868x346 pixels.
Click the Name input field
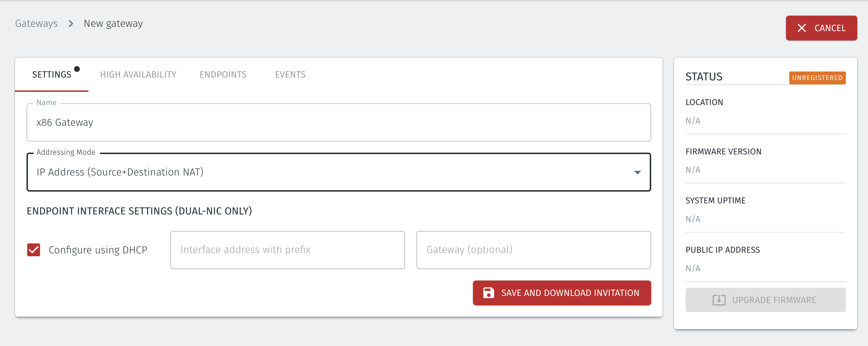(338, 123)
